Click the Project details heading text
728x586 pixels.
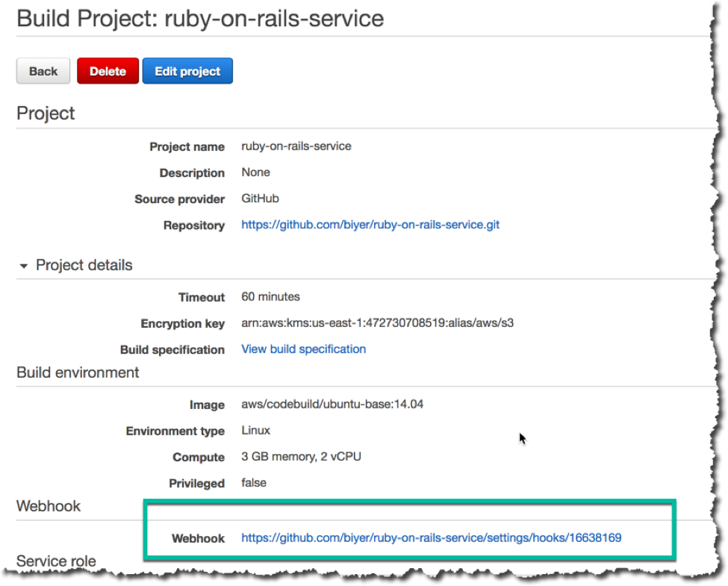(84, 265)
